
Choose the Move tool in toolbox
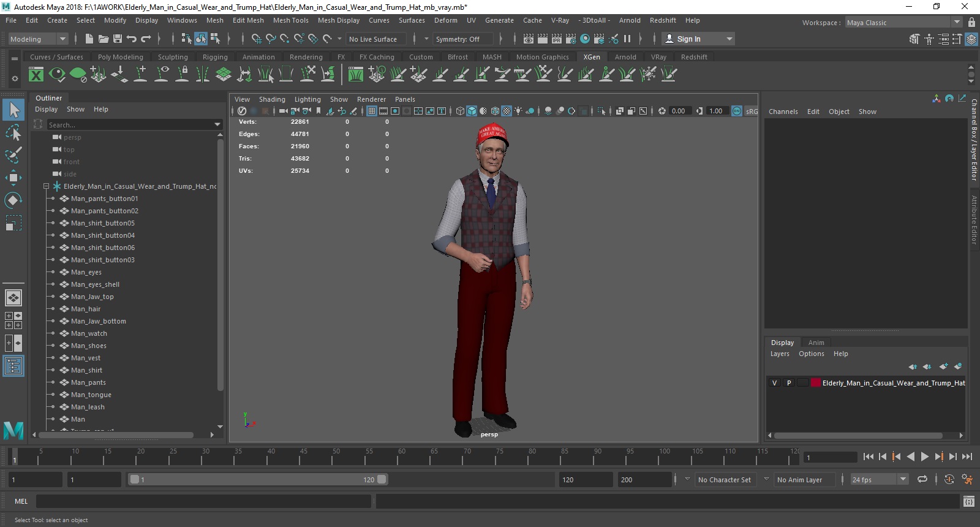tap(13, 178)
